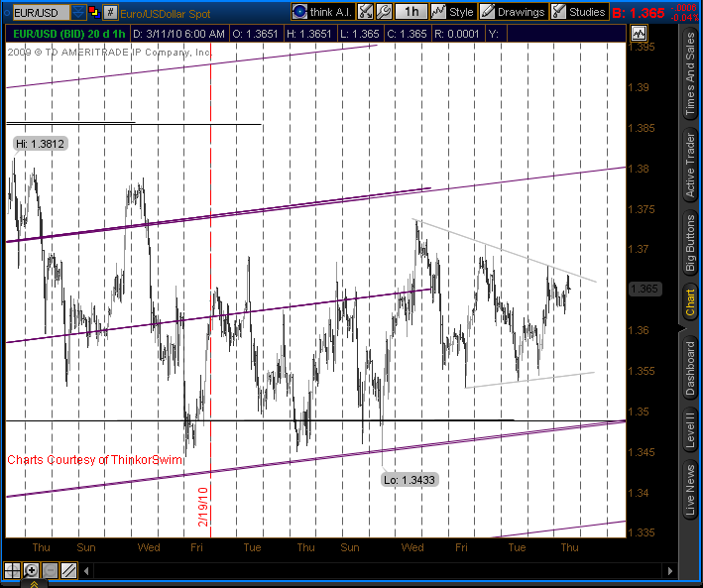Click the scrollbar left arrow
This screenshot has height=588, width=703.
coord(86,571)
